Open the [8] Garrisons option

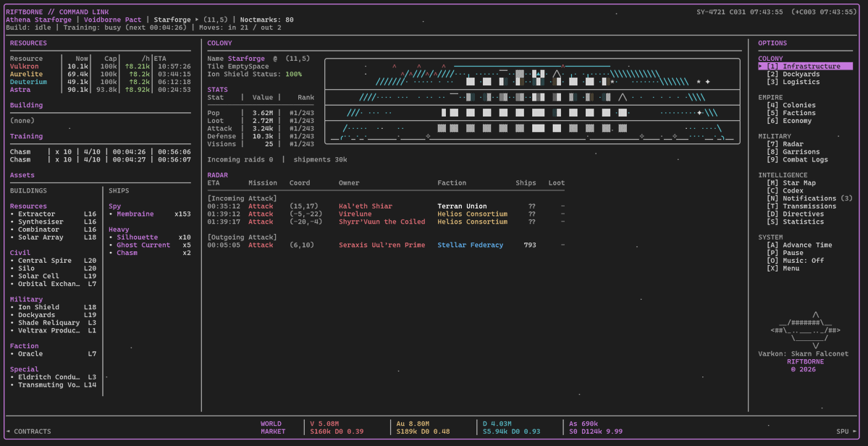pyautogui.click(x=793, y=151)
